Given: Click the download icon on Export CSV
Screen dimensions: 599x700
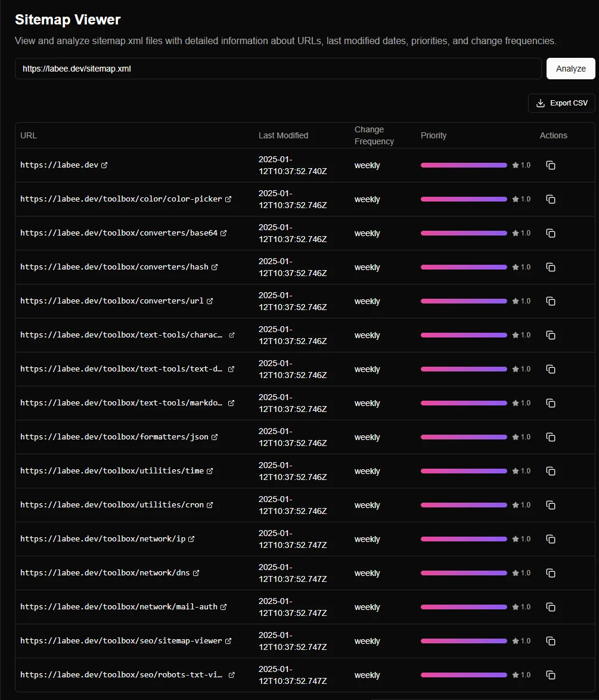Looking at the screenshot, I should tap(541, 103).
